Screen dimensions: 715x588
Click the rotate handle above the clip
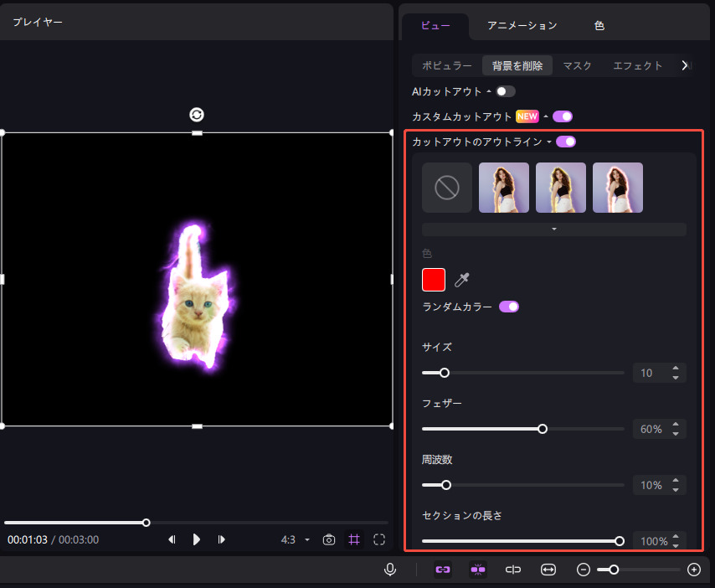tap(197, 115)
